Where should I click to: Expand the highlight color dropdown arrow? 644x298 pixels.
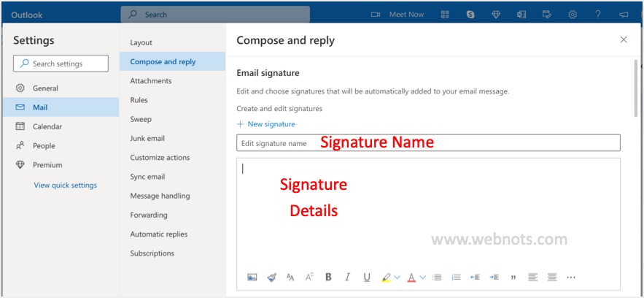397,278
